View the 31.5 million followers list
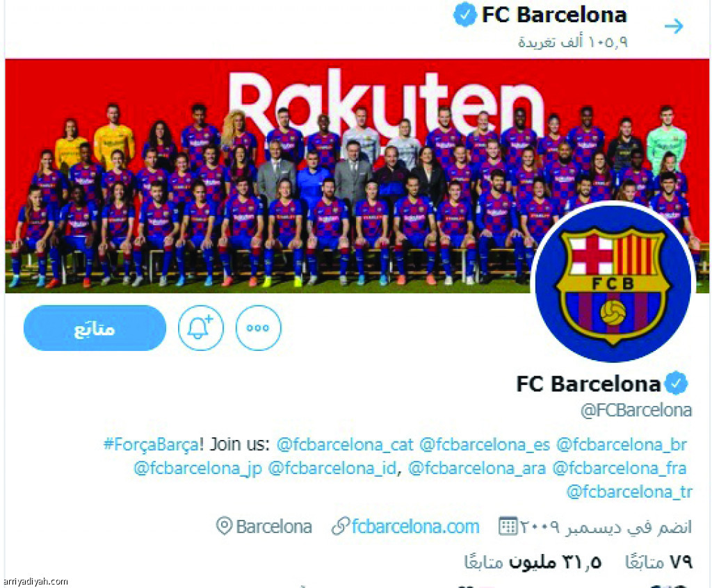 coord(533,562)
